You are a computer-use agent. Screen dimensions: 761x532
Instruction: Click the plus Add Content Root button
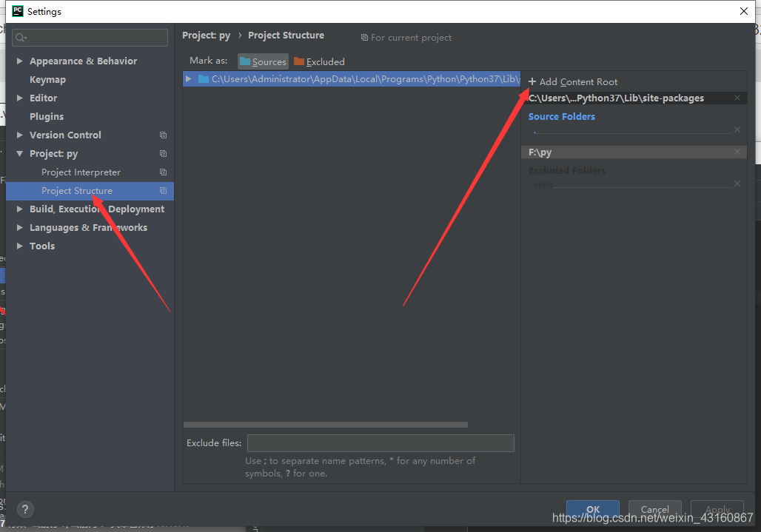(x=573, y=82)
